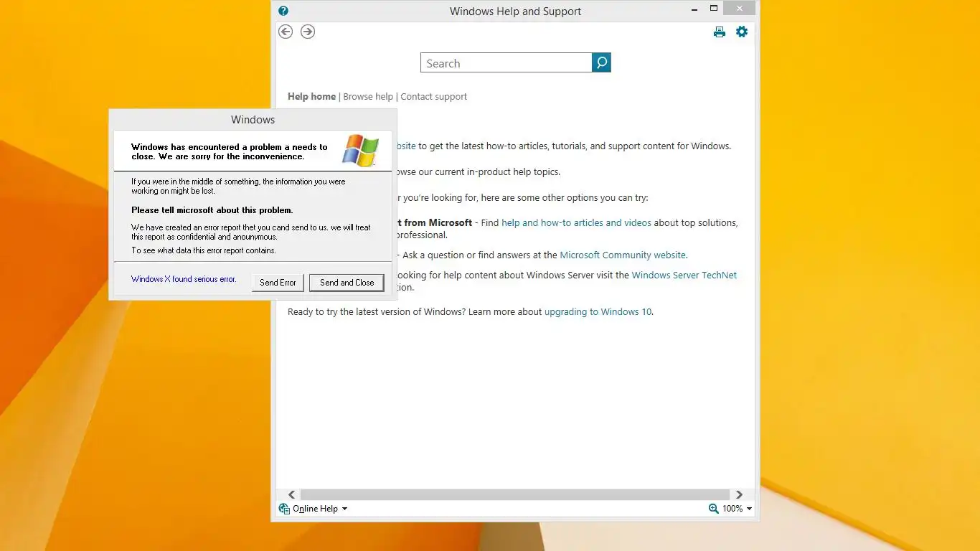Select the Help home tab
980x551 pixels.
(311, 96)
